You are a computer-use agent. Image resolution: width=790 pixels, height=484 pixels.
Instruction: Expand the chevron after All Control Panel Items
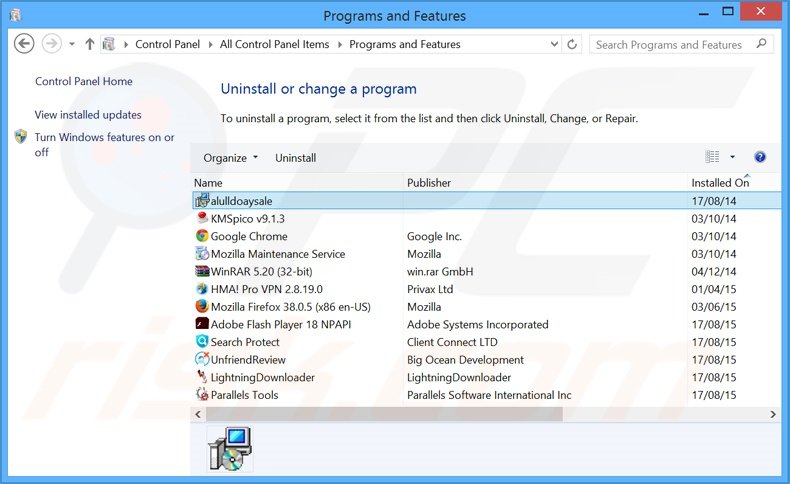(x=340, y=44)
